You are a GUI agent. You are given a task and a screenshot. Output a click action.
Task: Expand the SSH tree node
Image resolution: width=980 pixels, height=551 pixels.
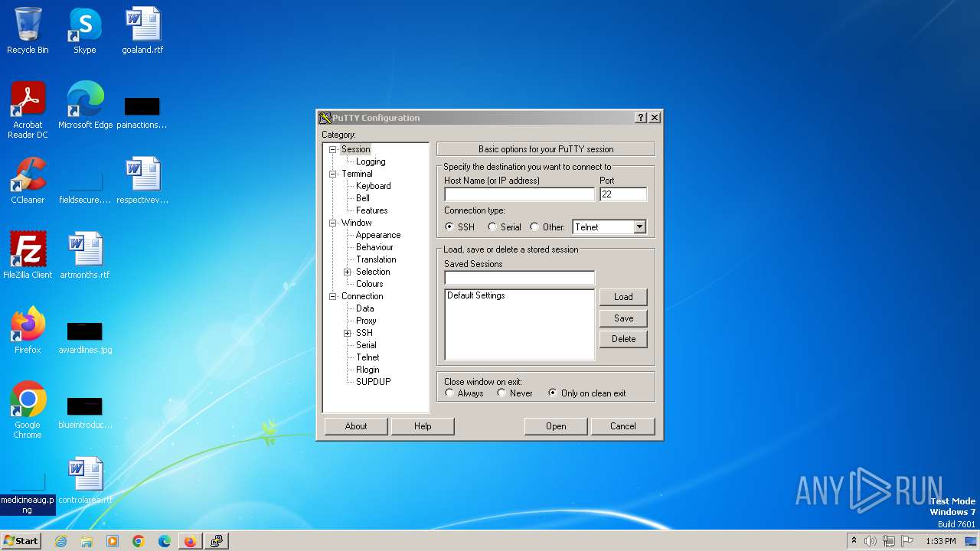coord(348,333)
